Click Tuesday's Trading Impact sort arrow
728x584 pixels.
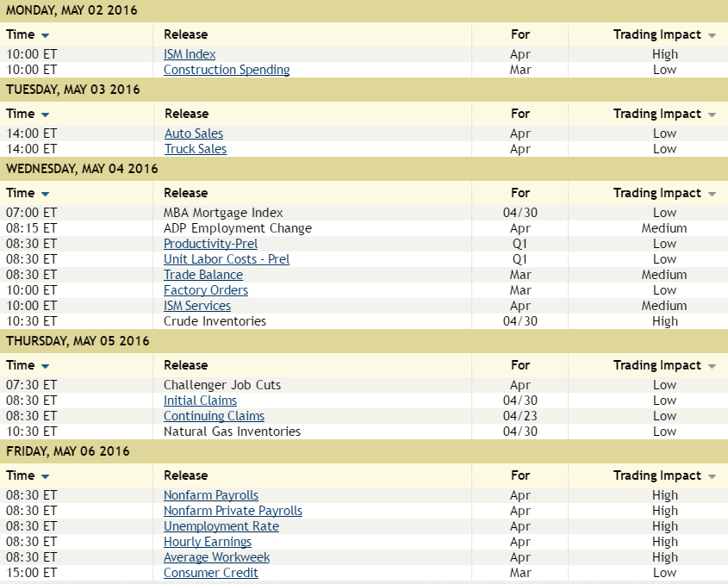click(712, 115)
